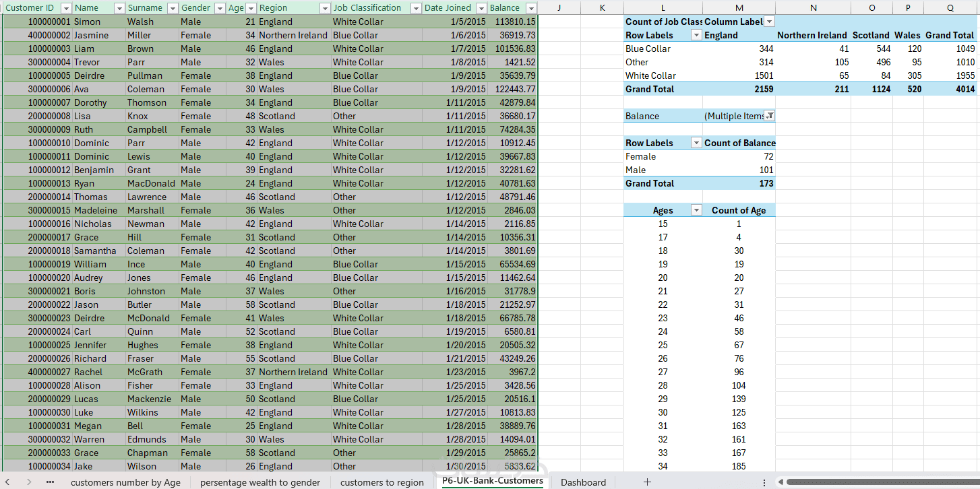Click count 139 for age 29
The image size is (980, 489).
click(739, 399)
